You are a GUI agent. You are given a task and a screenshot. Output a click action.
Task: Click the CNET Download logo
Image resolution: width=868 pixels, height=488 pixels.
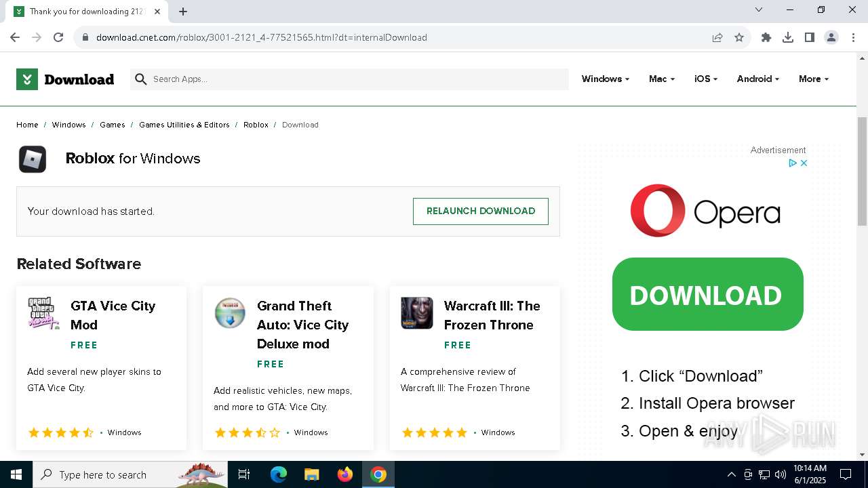[65, 79]
